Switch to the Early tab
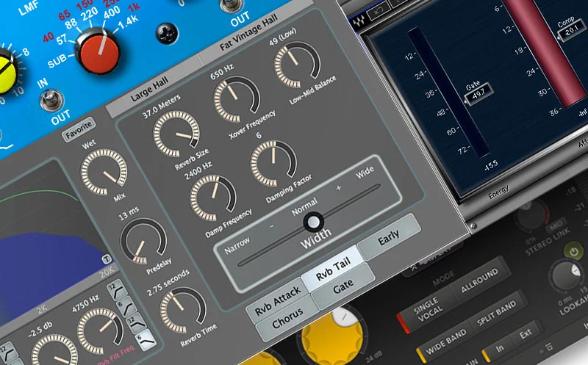The height and width of the screenshot is (365, 588). tap(389, 237)
